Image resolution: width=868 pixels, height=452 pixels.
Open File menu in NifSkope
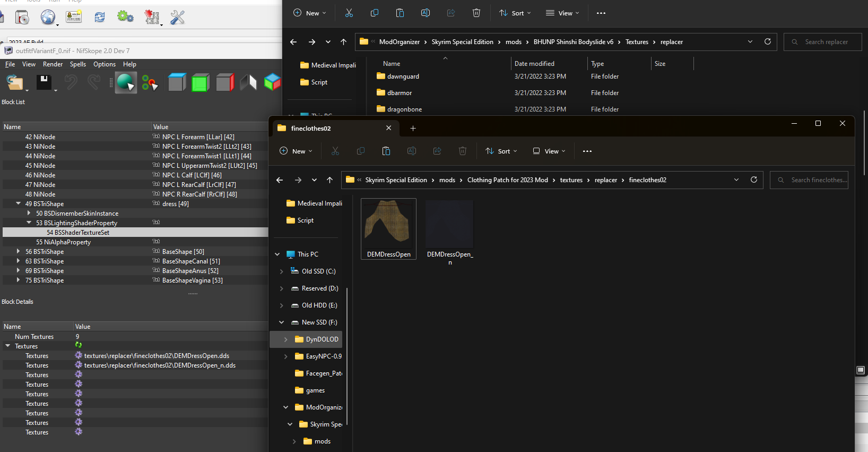coord(10,64)
